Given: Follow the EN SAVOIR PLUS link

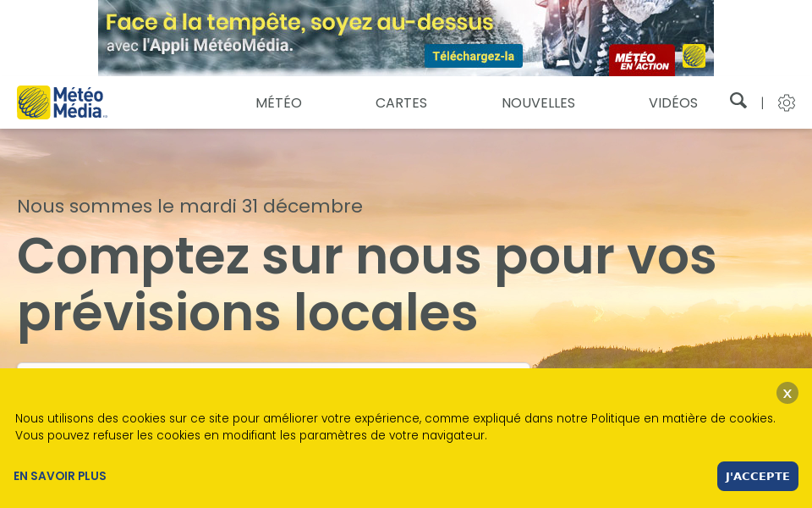Looking at the screenshot, I should 59,476.
